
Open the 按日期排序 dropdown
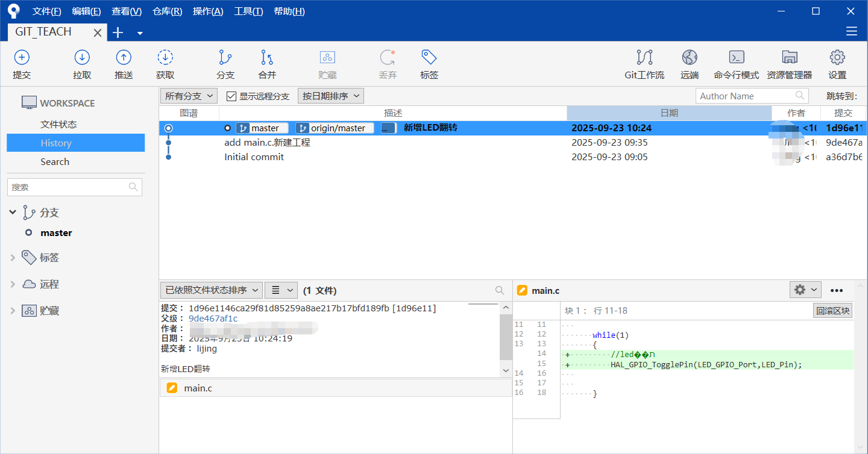(330, 95)
